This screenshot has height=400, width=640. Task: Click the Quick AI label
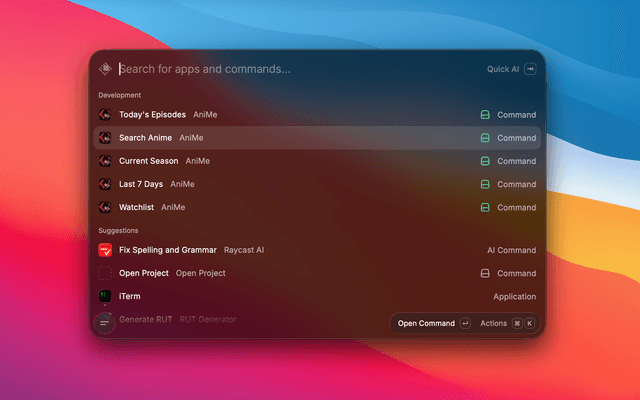pyautogui.click(x=503, y=69)
